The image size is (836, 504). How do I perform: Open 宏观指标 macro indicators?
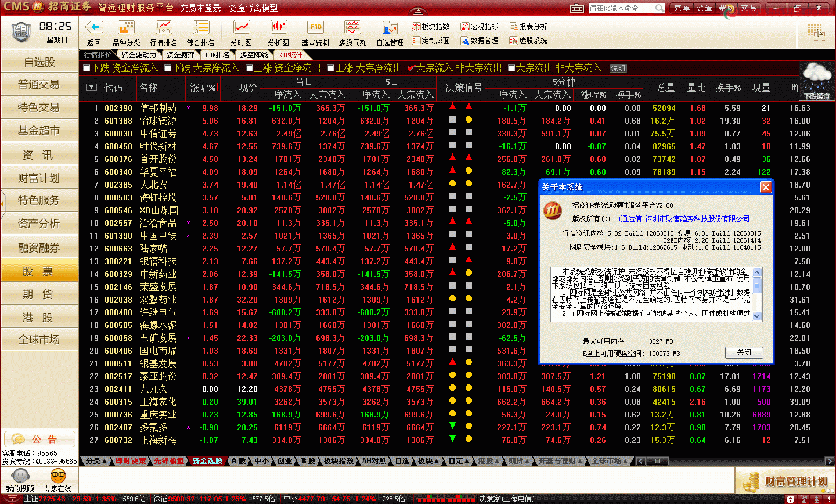(x=480, y=27)
